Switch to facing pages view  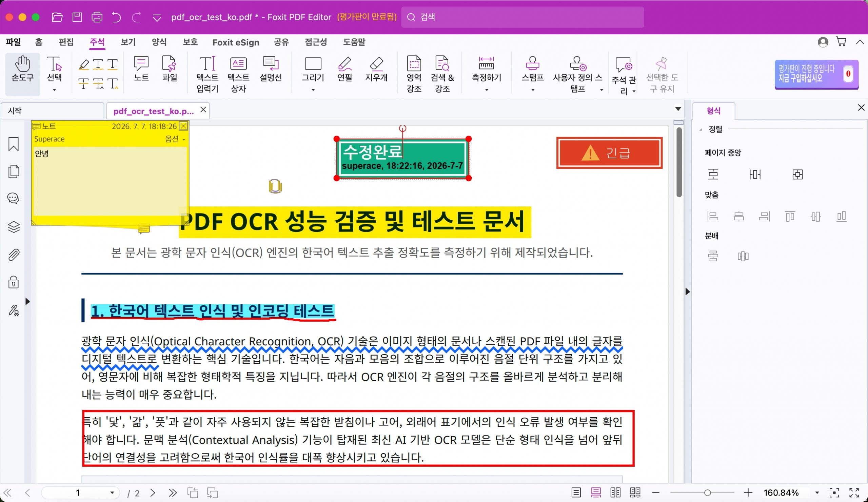[615, 493]
